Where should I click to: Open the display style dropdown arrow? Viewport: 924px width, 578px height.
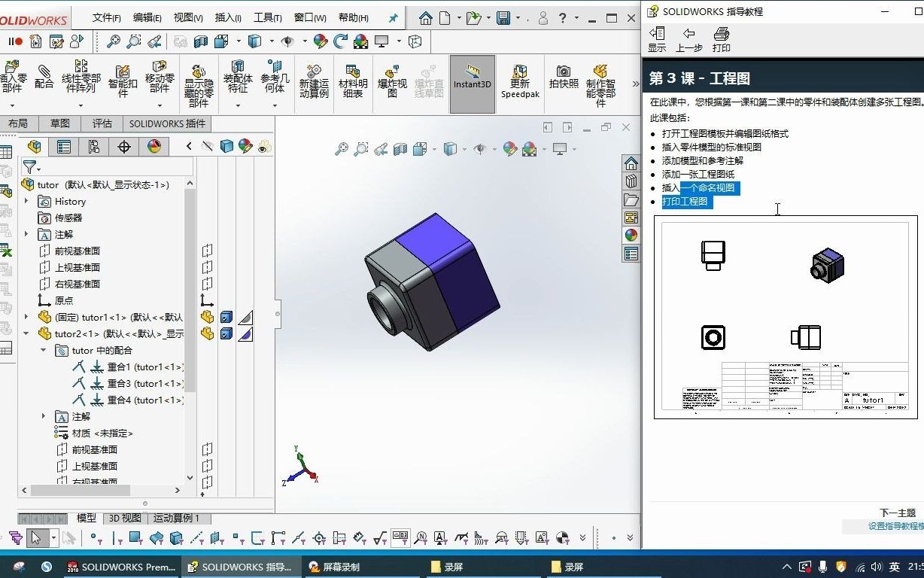pos(464,149)
